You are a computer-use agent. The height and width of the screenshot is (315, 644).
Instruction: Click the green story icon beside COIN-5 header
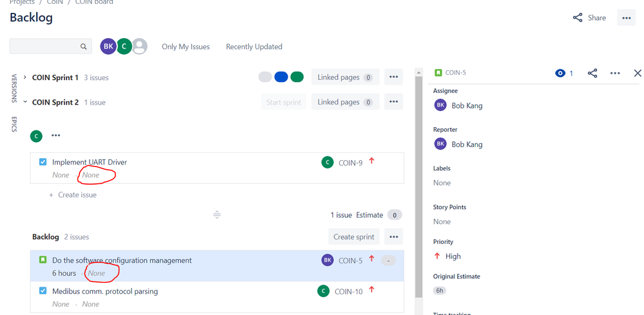click(x=438, y=73)
